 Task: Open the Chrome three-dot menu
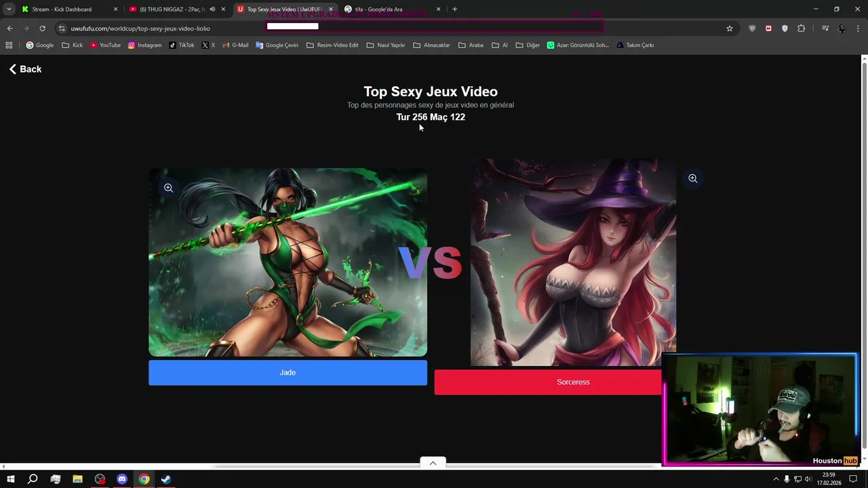point(859,28)
